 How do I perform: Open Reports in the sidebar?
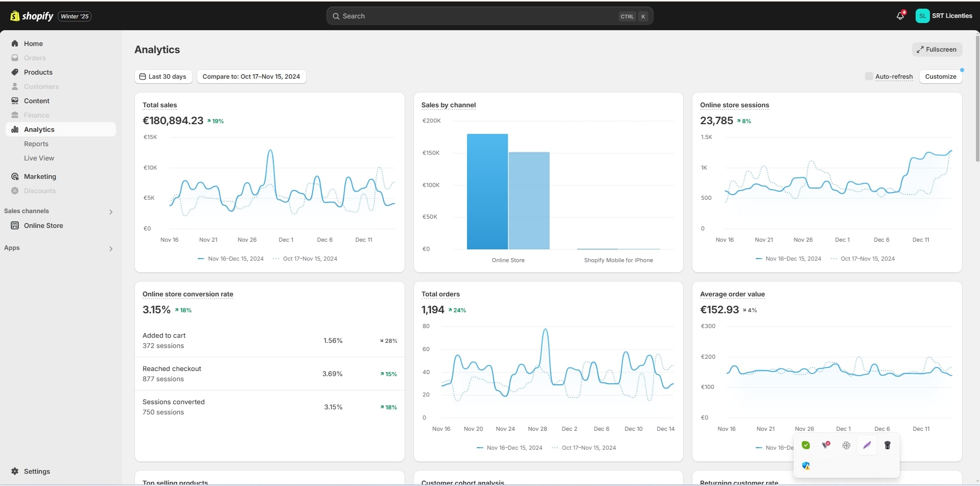click(x=36, y=144)
